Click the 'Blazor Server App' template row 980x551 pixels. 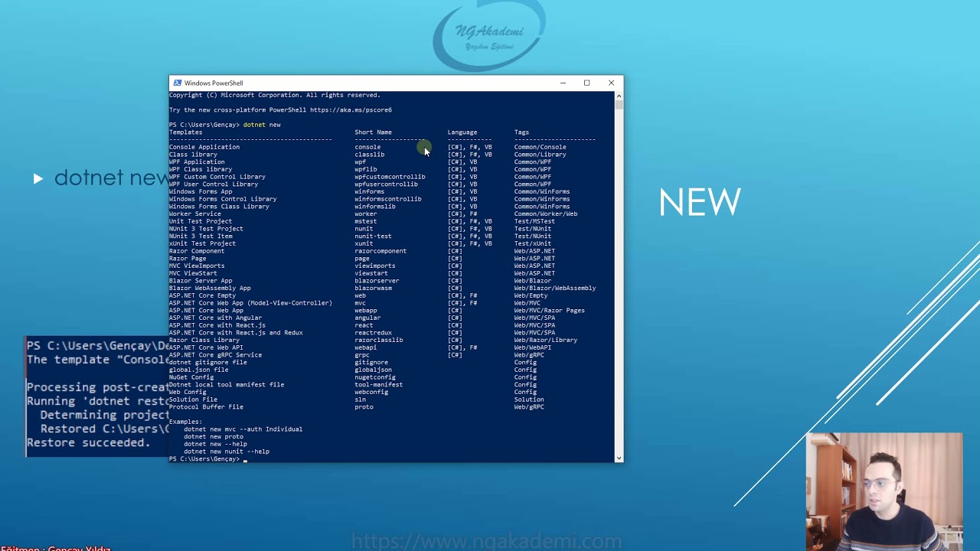click(x=382, y=281)
